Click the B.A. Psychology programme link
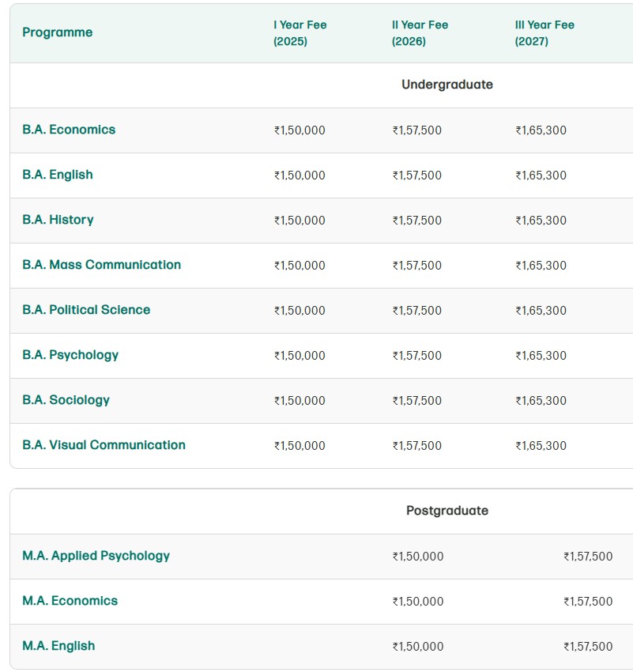633x672 pixels. click(x=70, y=355)
